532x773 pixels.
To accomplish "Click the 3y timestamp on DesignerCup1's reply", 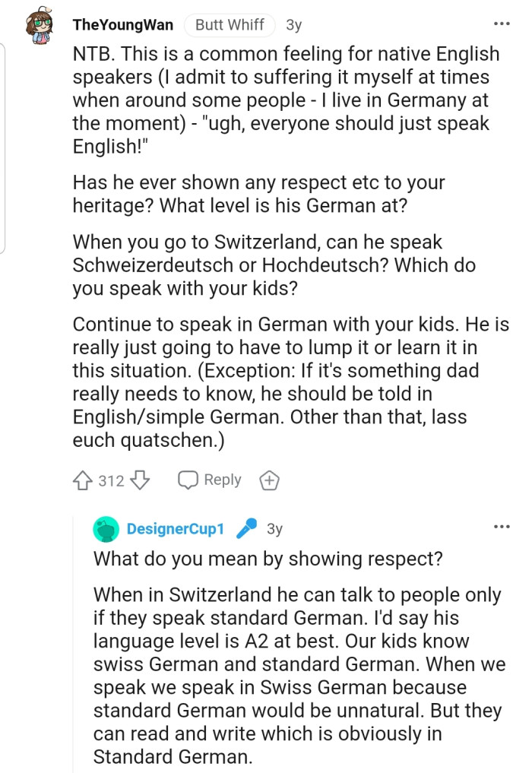I will pos(274,529).
